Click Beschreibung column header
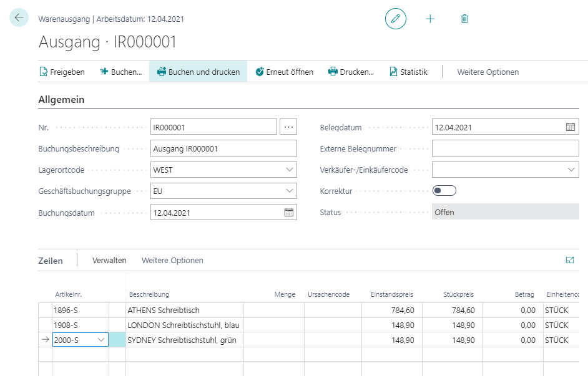Screen dimensions: 588x376 [x=149, y=294]
